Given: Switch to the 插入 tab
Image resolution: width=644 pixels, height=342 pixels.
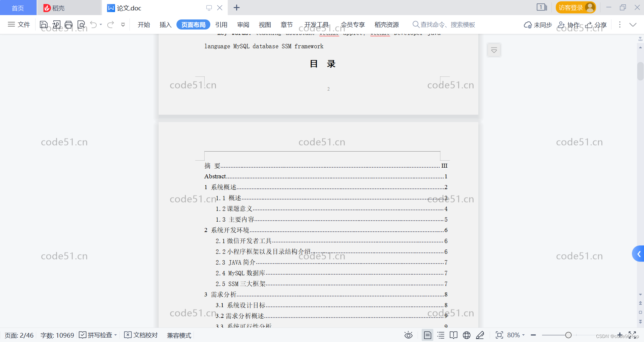Looking at the screenshot, I should [x=165, y=24].
